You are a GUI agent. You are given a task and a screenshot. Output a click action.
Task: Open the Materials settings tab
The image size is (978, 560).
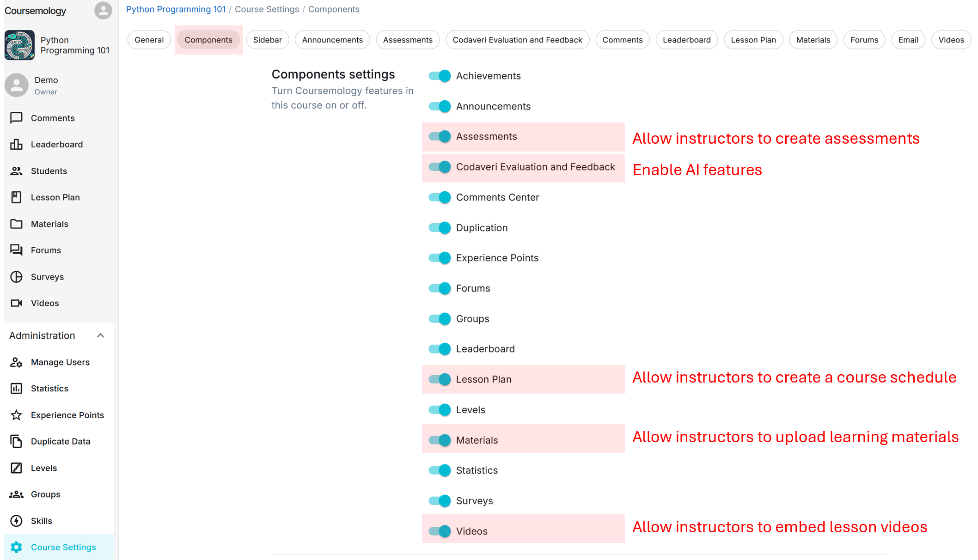813,40
